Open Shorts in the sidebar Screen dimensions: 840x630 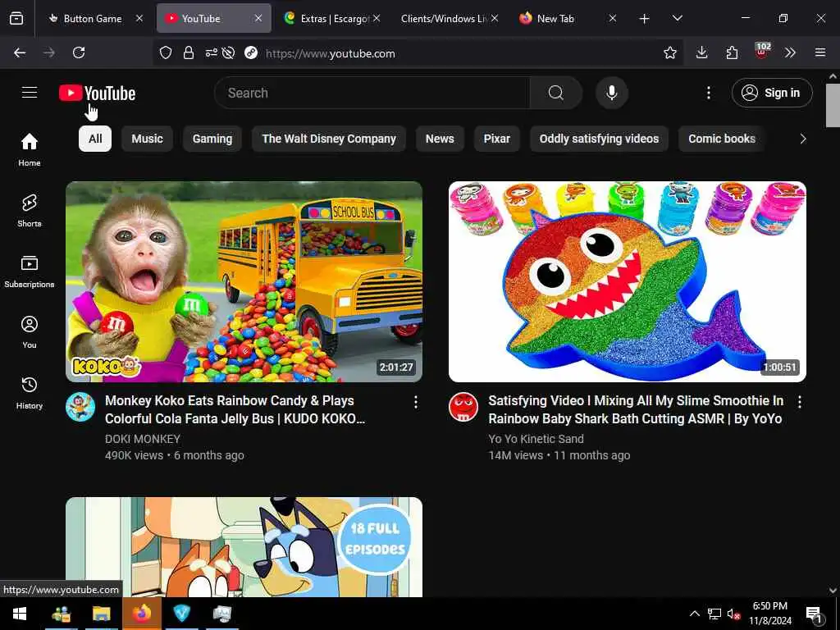pos(30,211)
